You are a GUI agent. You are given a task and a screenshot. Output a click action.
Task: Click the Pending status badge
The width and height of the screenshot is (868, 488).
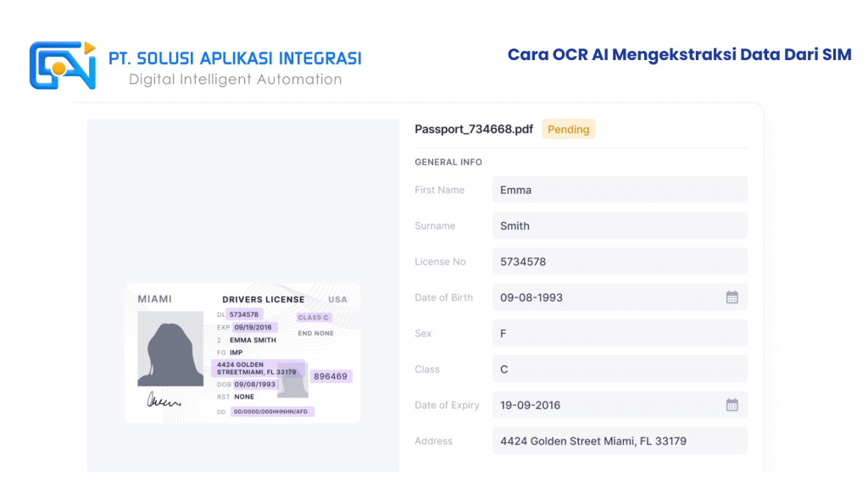coord(568,130)
